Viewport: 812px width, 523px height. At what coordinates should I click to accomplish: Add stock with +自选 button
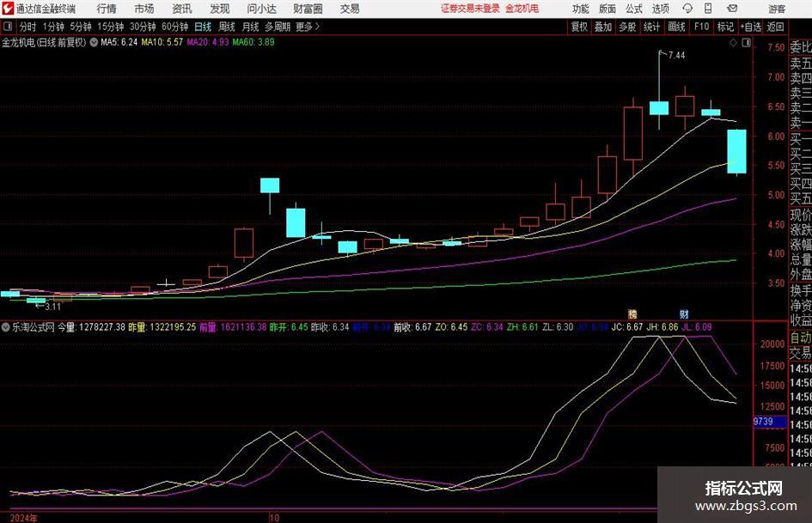click(x=751, y=27)
